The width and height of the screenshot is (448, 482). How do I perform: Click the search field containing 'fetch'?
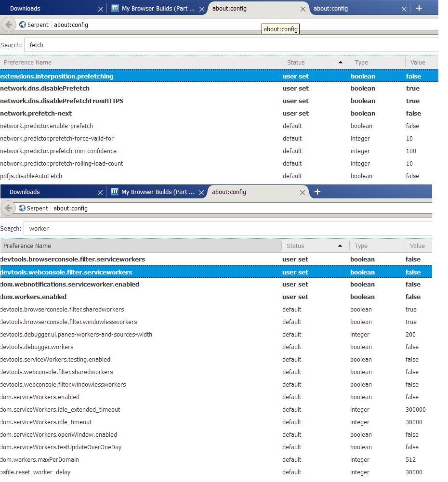coord(231,45)
